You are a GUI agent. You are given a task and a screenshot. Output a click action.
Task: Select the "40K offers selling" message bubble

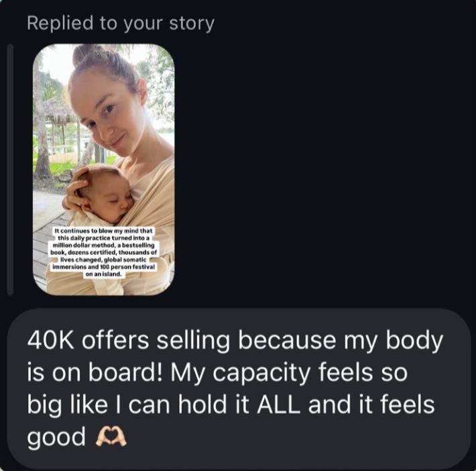pos(238,389)
